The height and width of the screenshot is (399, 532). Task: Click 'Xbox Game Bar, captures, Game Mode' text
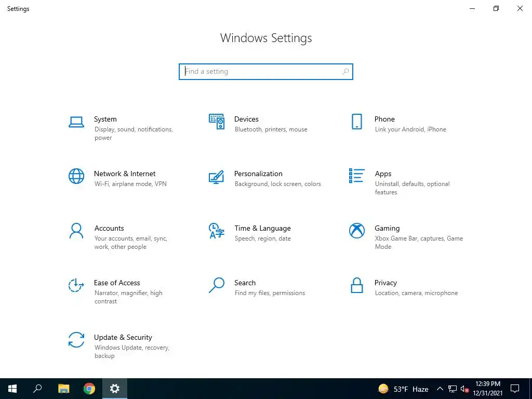[x=419, y=243]
